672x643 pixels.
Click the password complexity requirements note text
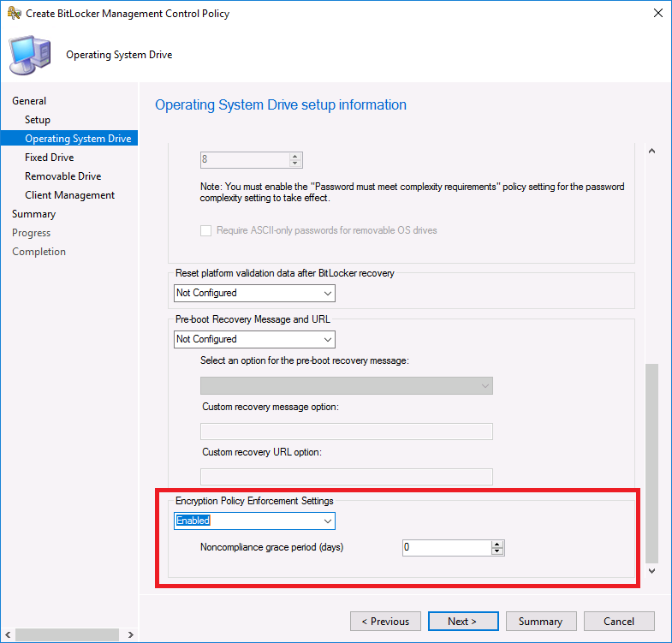(412, 193)
